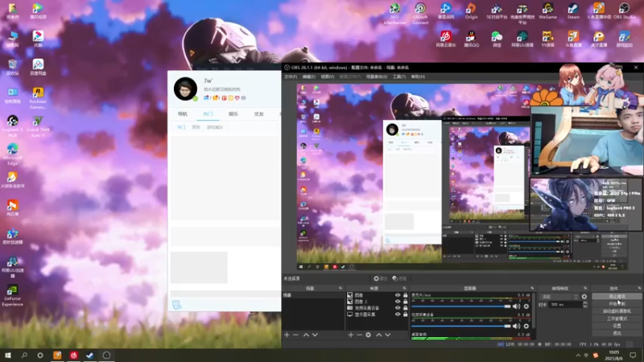644x362 pixels.
Task: Toggle lock on 图像 source
Action: 406,295
